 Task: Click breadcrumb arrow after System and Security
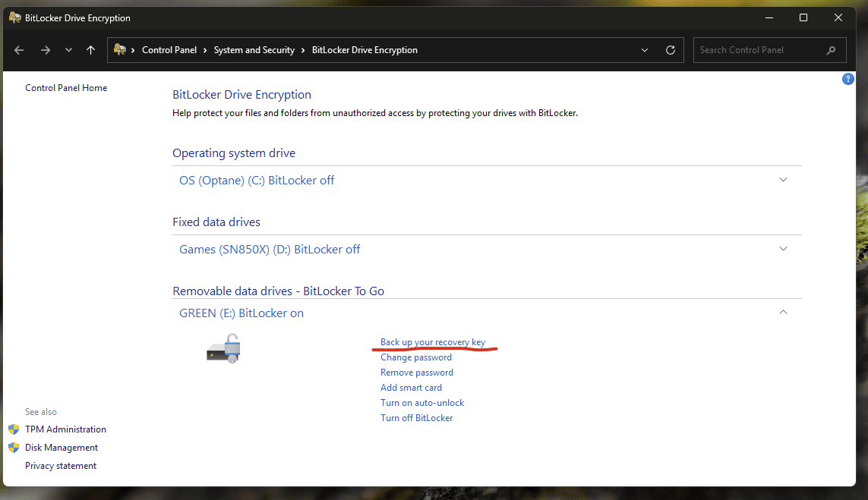303,50
